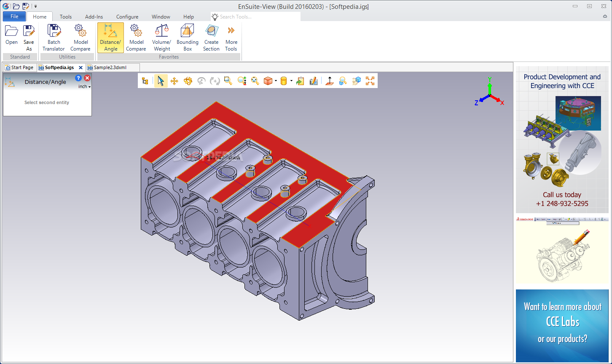Click the quick access open folder icon
The image size is (612, 364).
[16, 6]
